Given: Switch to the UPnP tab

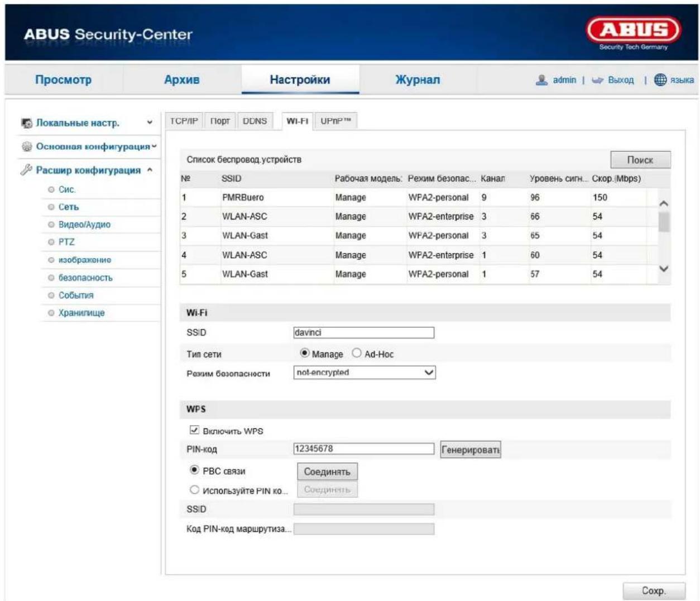Looking at the screenshot, I should click(x=335, y=121).
